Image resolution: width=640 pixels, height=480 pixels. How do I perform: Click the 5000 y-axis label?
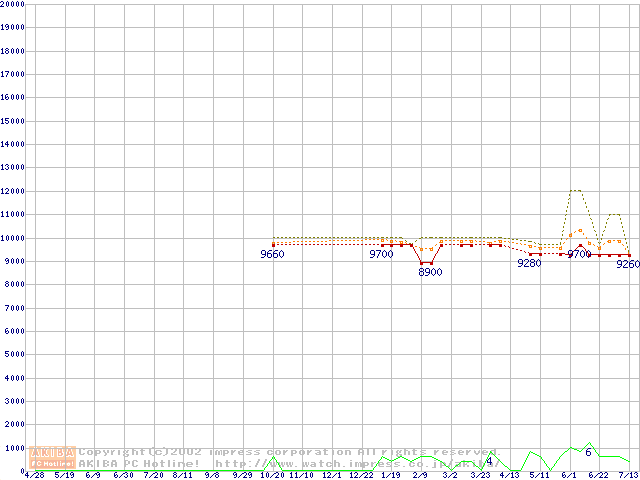click(x=15, y=355)
